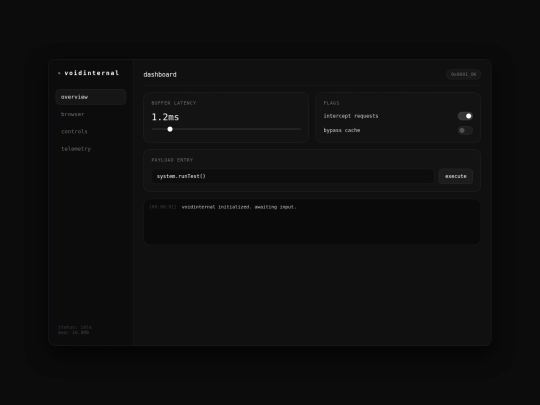The width and height of the screenshot is (540, 405).
Task: Disable the intercept requests toggle
Action: [x=465, y=116]
